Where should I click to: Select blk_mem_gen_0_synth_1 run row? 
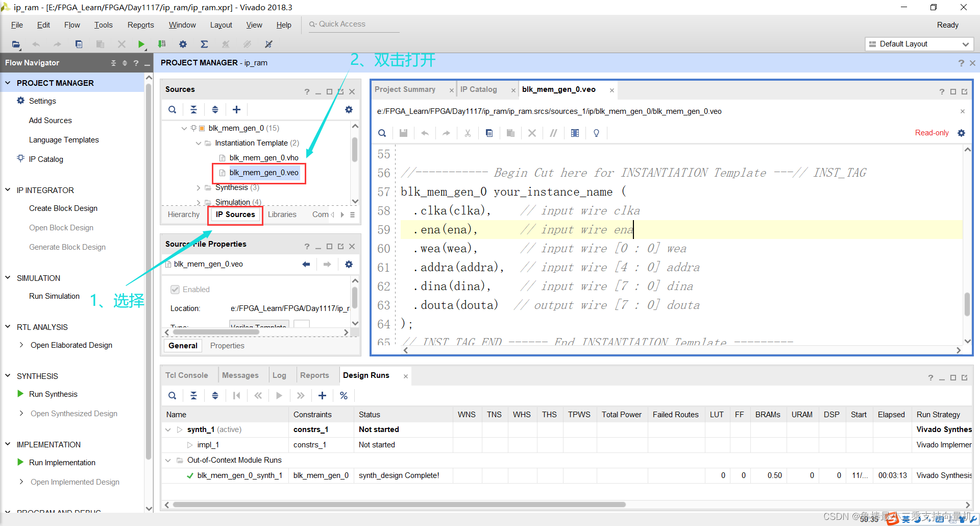(567, 475)
